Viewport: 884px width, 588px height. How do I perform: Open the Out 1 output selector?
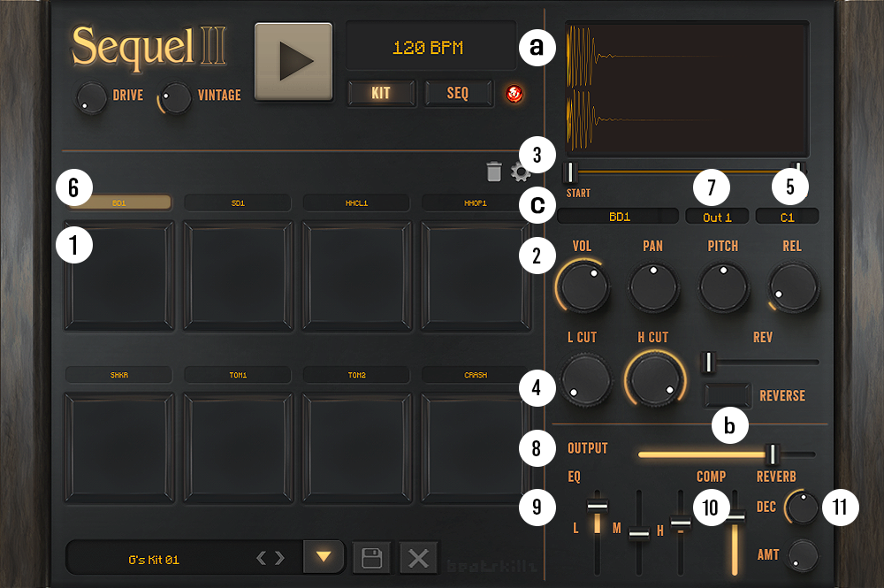tap(717, 217)
